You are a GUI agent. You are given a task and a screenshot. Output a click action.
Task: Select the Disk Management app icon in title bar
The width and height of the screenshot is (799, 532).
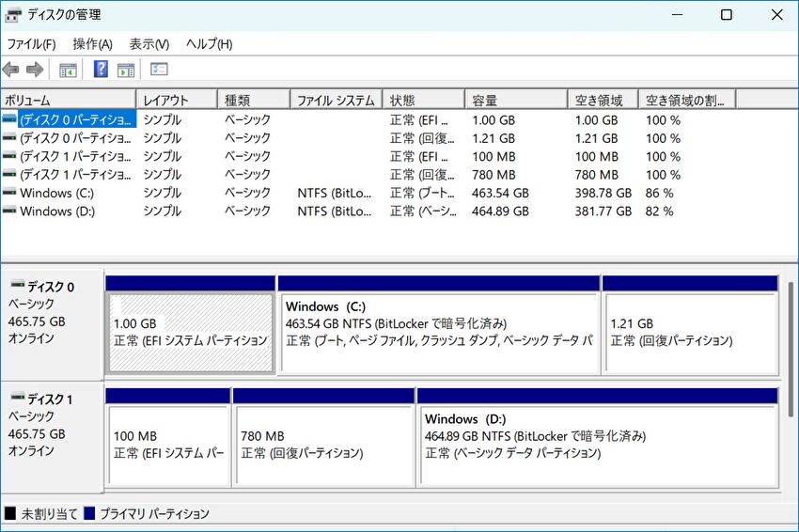click(x=13, y=15)
